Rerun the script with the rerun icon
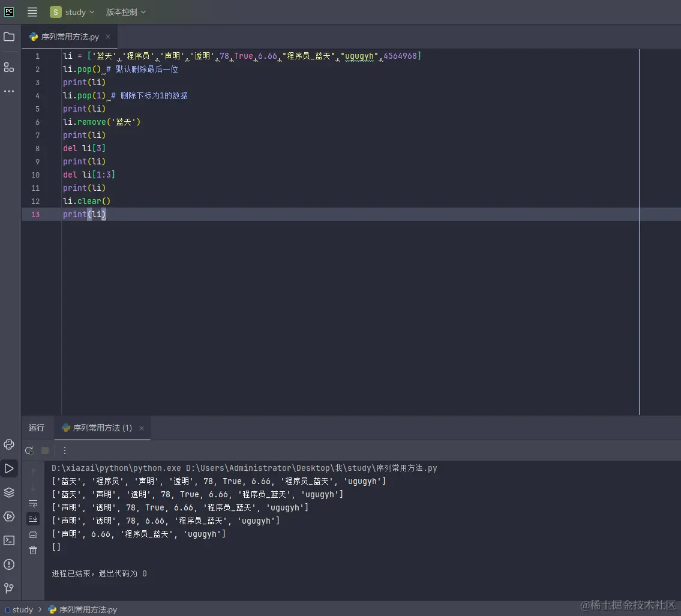Screen dimensions: 681x616 click(29, 450)
